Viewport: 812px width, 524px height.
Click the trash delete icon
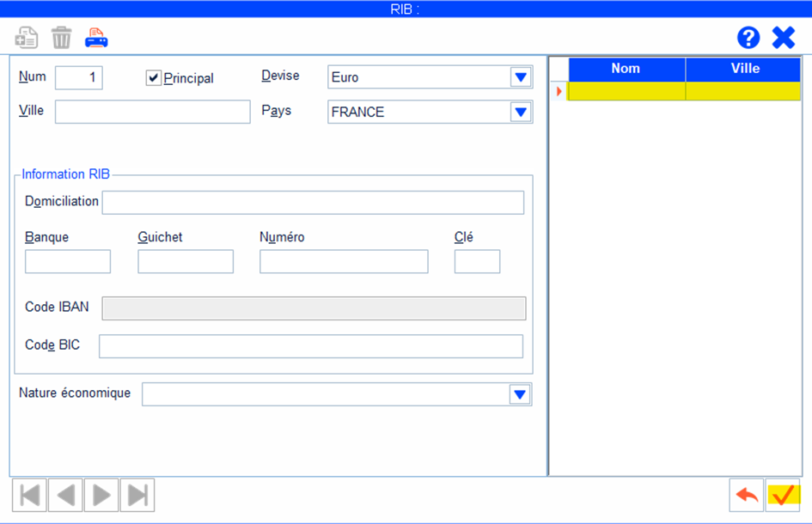pyautogui.click(x=62, y=38)
